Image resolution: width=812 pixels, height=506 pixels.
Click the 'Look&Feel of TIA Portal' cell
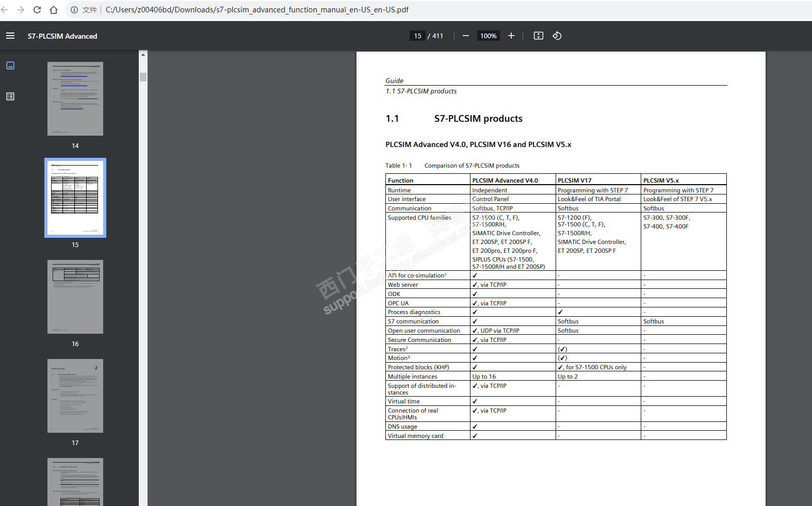[589, 199]
